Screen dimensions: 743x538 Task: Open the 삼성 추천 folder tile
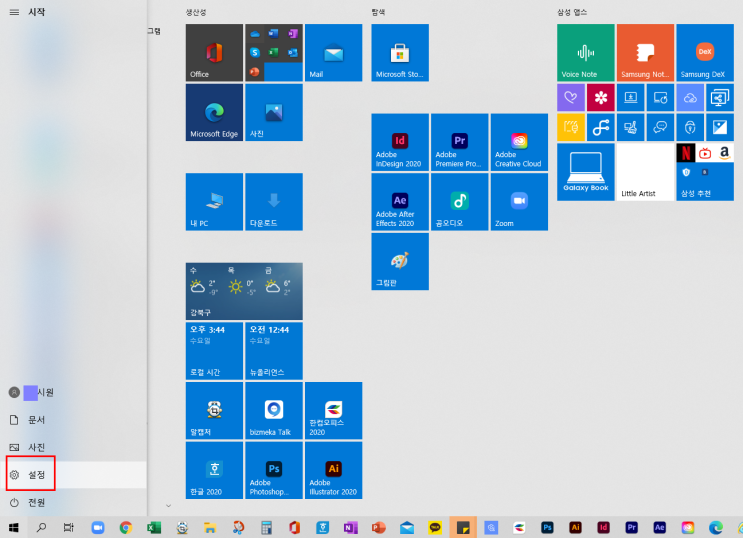pyautogui.click(x=705, y=172)
